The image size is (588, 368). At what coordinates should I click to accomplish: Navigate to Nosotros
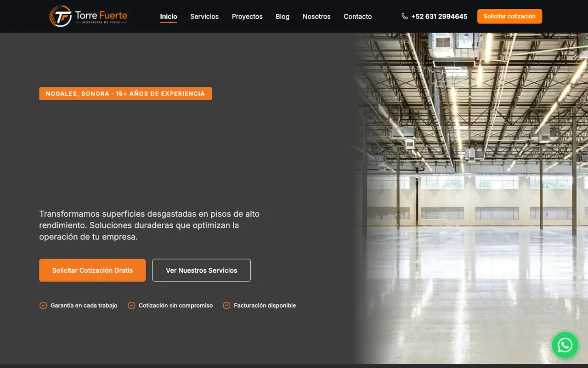point(317,17)
